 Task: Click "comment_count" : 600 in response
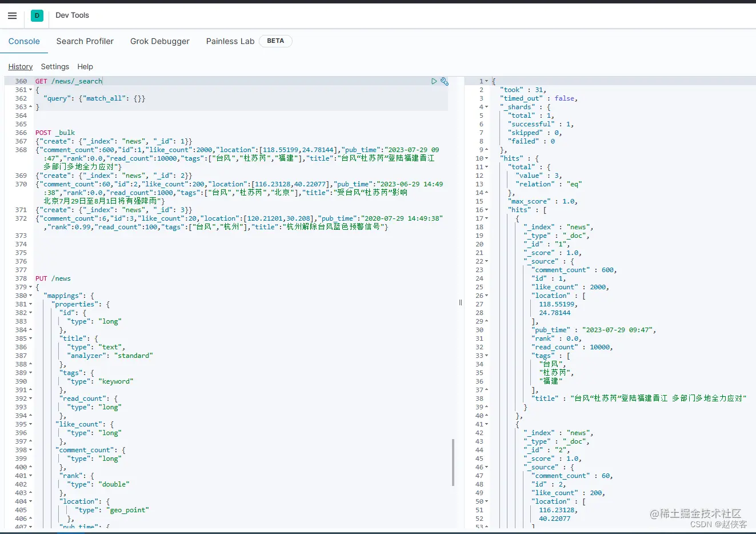click(x=574, y=270)
